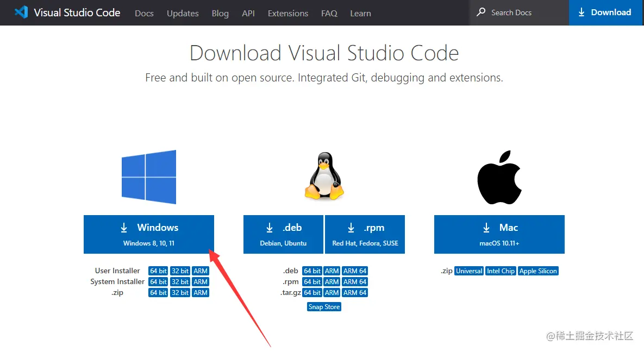Click the top-right Download button
The image size is (644, 352).
[x=606, y=12]
